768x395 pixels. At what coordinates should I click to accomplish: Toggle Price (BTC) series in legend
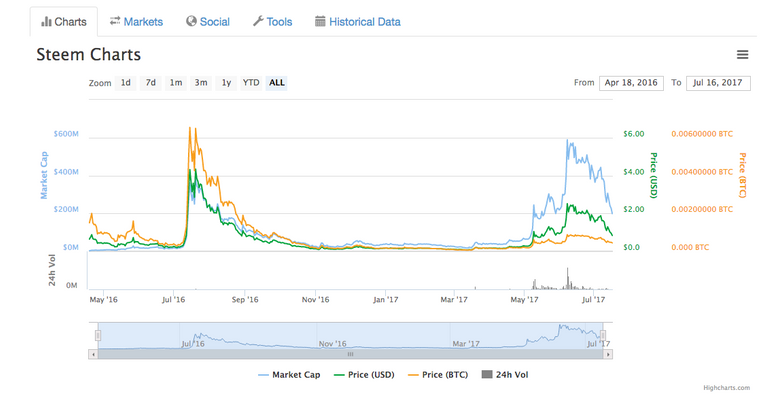[x=438, y=375]
